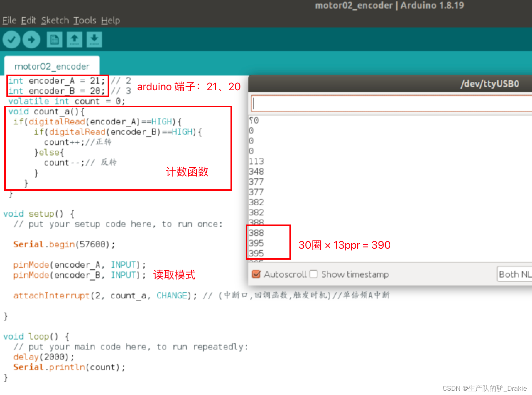Image resolution: width=532 pixels, height=395 pixels.
Task: Open the Both NL line ending dropdown
Action: (514, 274)
